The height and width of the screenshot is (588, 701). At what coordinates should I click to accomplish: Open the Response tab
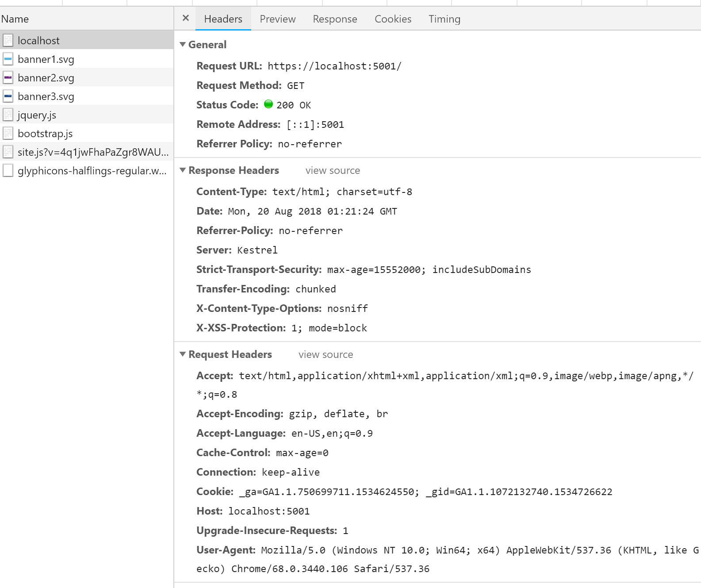coord(335,19)
